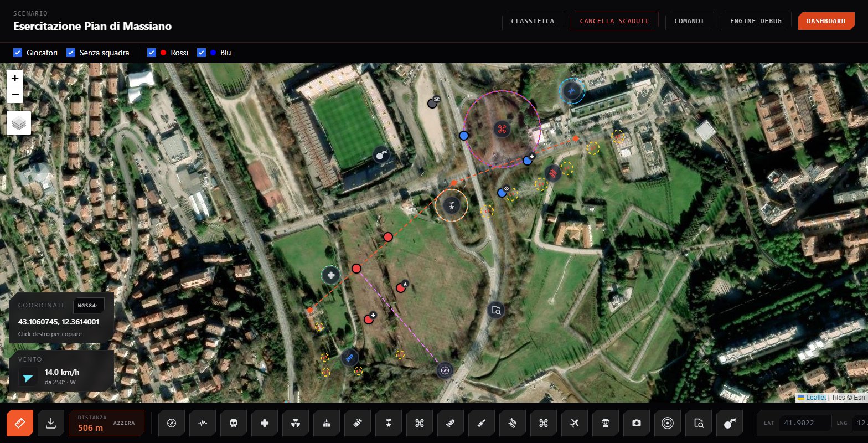Image resolution: width=868 pixels, height=443 pixels.
Task: Reset the distance with Azzera
Action: (x=123, y=423)
